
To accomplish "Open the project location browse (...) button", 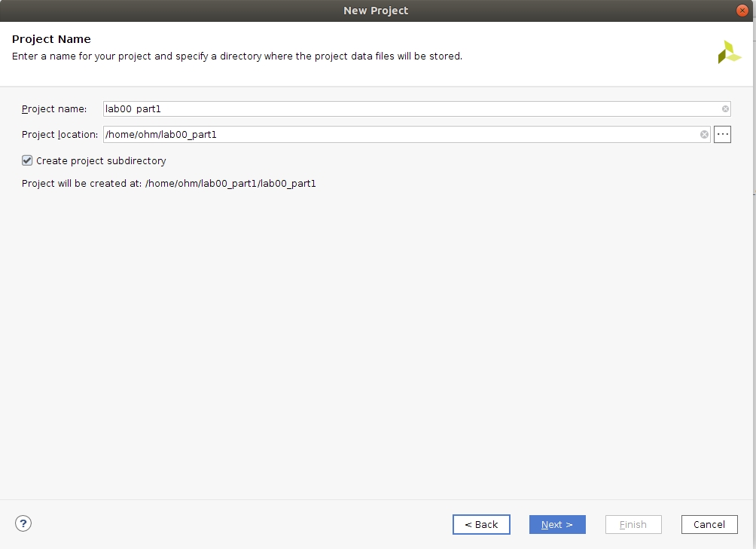I will click(x=722, y=135).
